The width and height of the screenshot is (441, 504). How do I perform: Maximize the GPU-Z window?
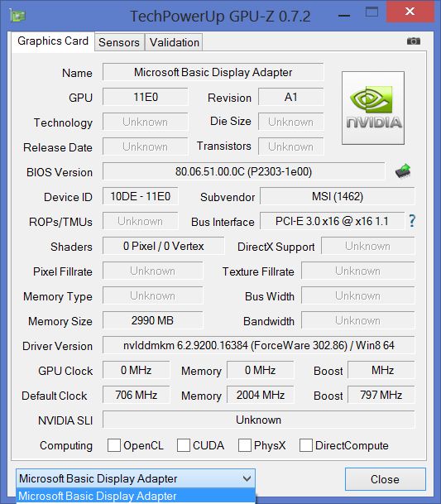pyautogui.click(x=371, y=13)
